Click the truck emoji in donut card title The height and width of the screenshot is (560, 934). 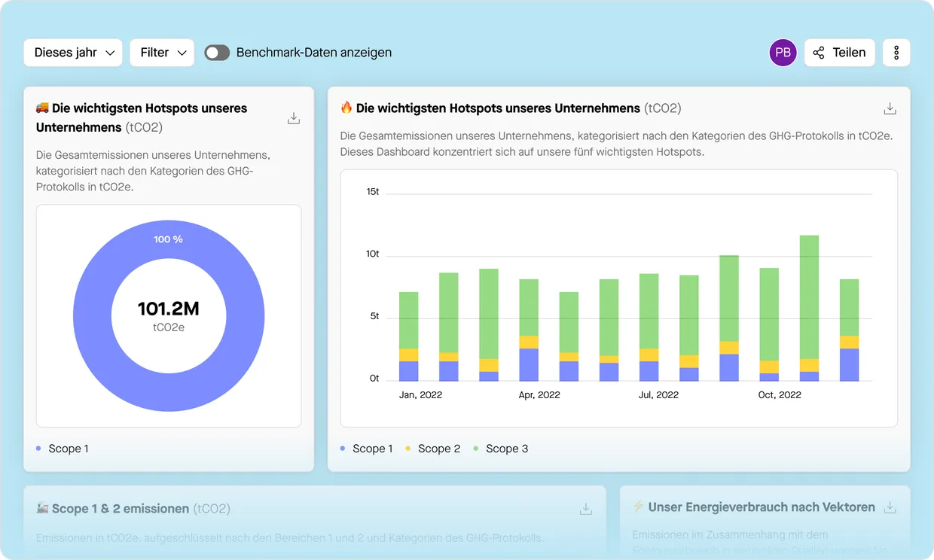(42, 108)
